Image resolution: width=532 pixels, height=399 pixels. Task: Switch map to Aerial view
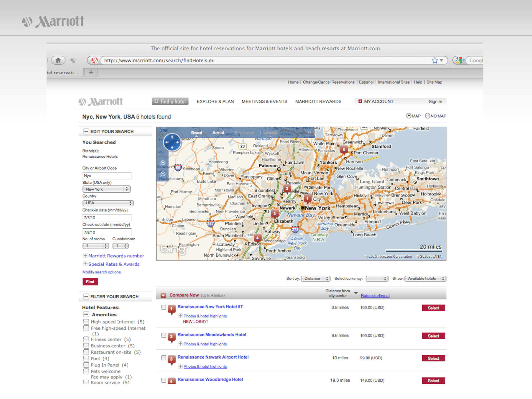[x=218, y=133]
